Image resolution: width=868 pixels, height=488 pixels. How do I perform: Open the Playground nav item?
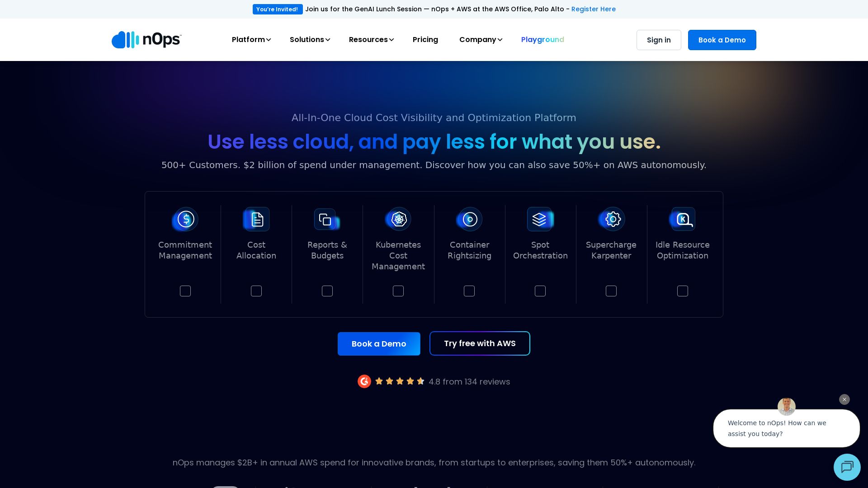542,40
